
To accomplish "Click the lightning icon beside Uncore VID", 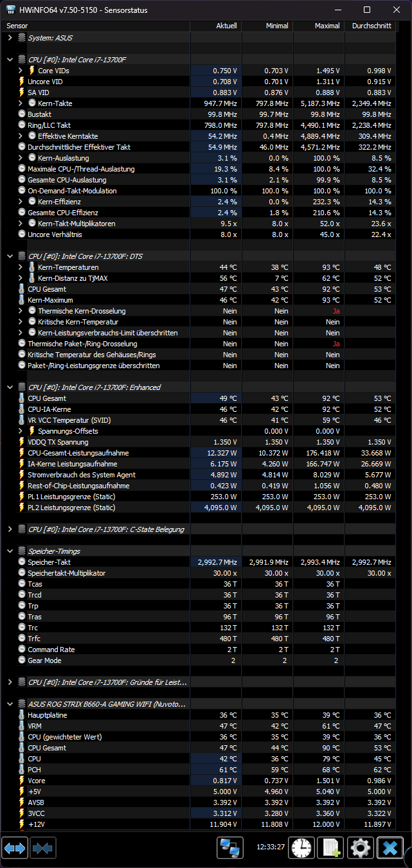I will (x=22, y=82).
